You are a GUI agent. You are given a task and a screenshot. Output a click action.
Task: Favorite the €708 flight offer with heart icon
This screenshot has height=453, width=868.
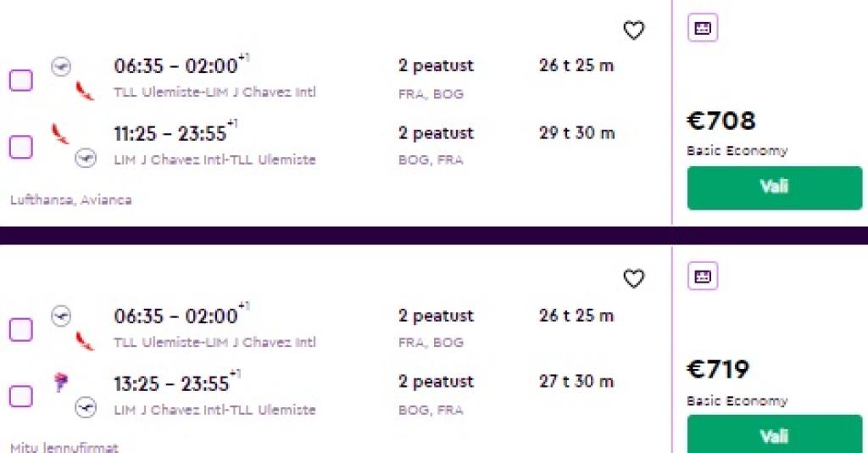(x=634, y=31)
